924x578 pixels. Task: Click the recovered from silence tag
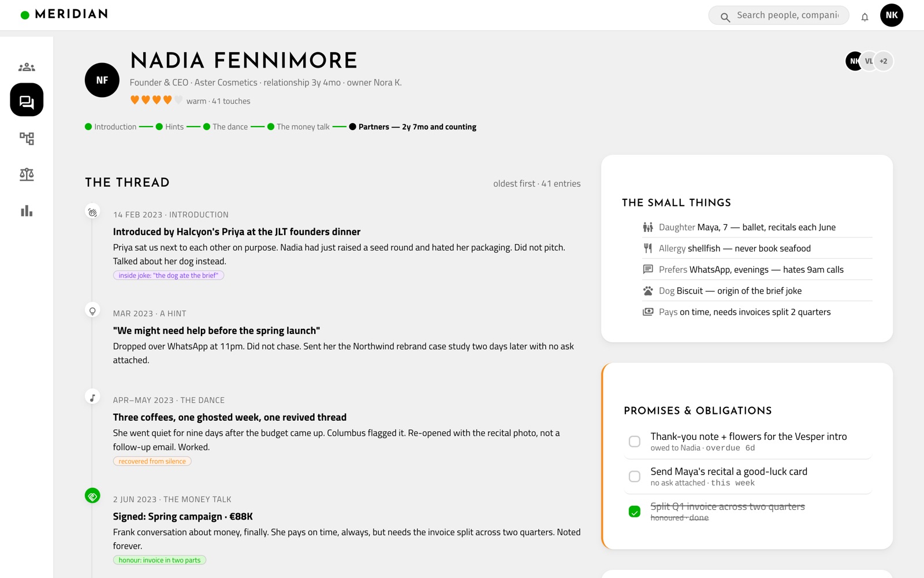(152, 461)
